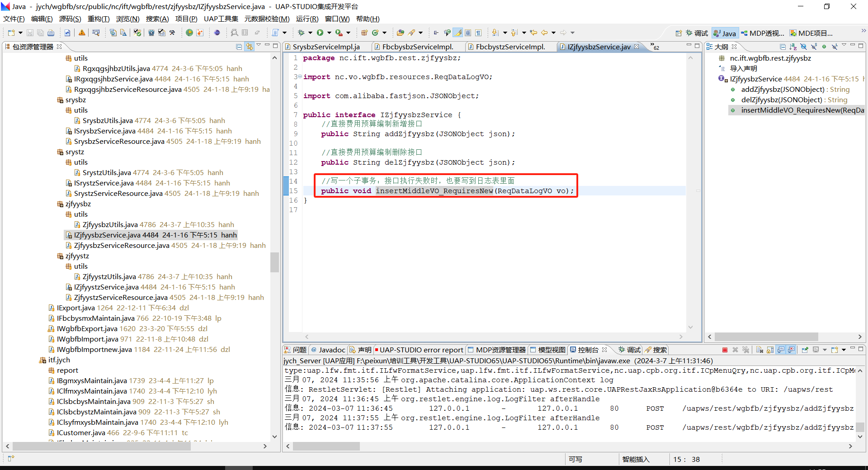Open the 问题 tab in the bottom panel

[295, 350]
